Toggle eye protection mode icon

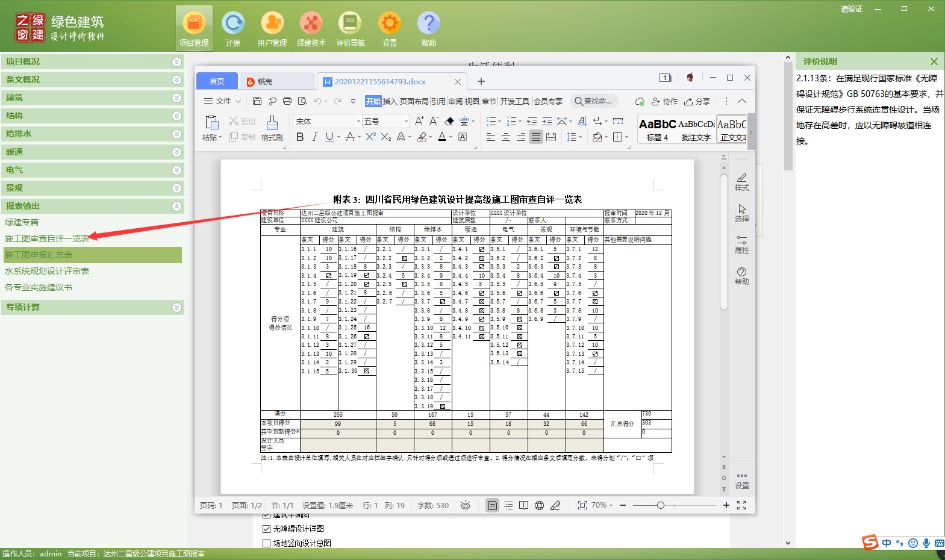point(466,505)
